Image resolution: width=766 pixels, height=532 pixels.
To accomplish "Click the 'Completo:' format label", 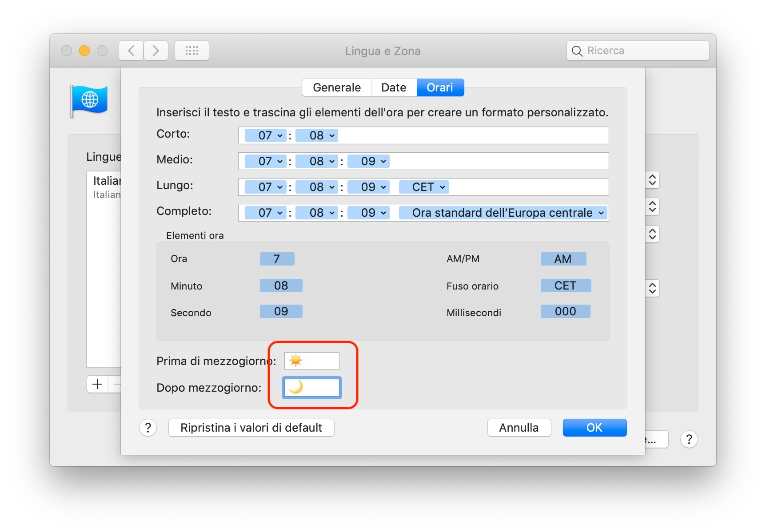I will 184,211.
